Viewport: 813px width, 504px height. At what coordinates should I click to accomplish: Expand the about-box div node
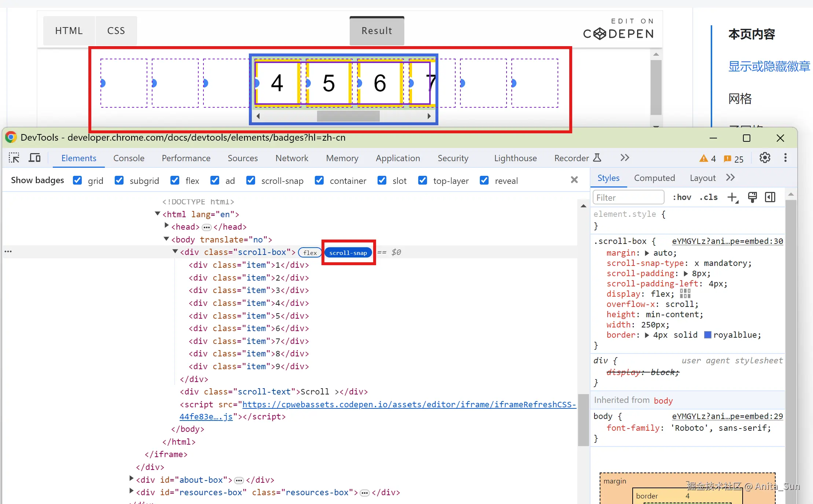pyautogui.click(x=132, y=478)
